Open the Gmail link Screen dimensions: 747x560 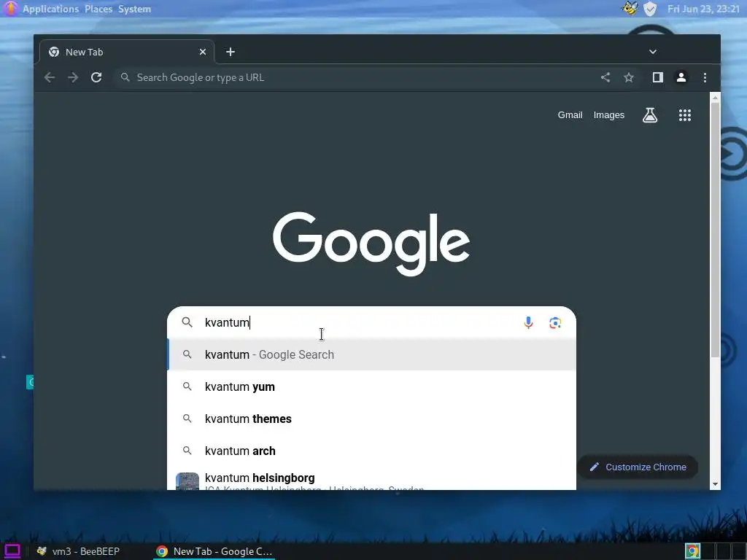click(570, 114)
